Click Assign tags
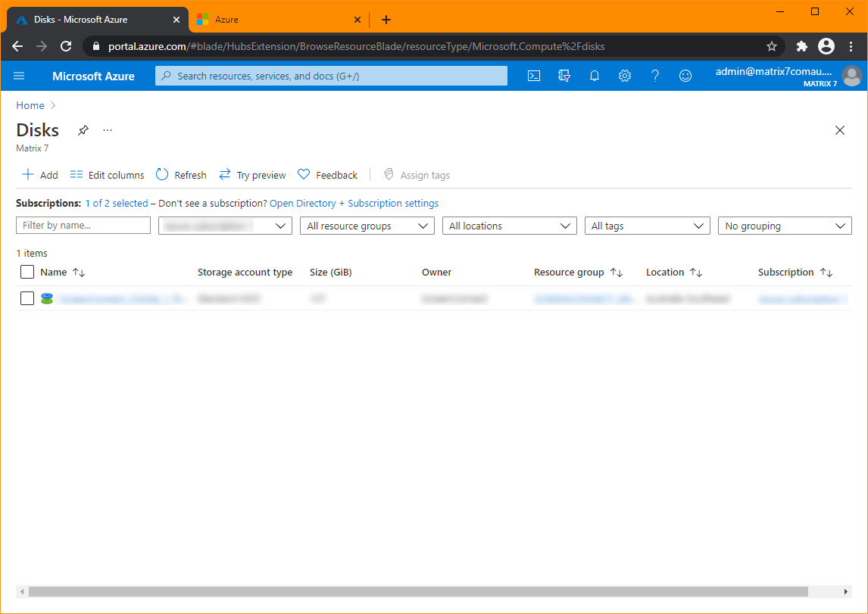 click(x=417, y=175)
